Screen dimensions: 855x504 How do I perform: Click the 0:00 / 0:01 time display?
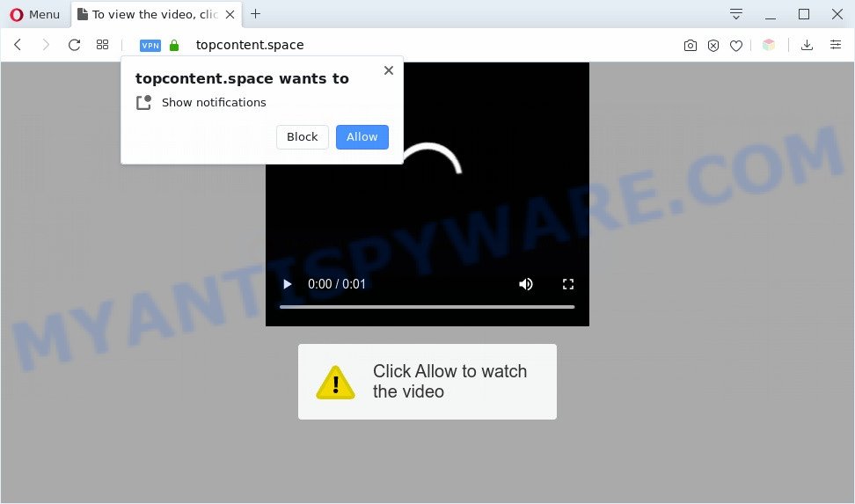coord(336,284)
